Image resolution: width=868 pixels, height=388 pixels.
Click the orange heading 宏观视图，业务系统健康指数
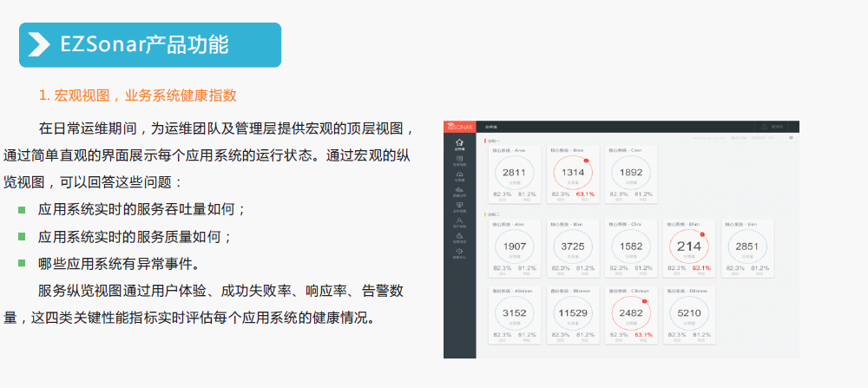[146, 95]
